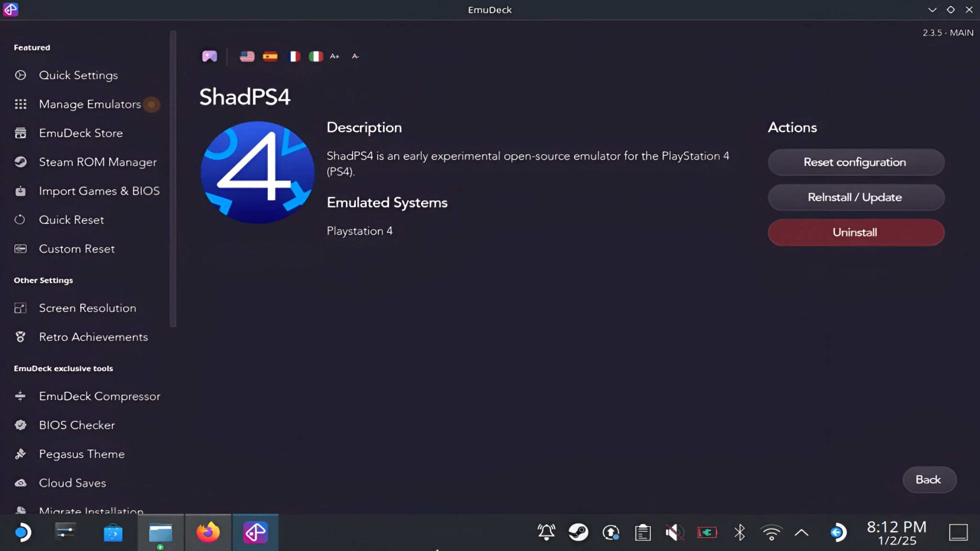
Task: Click the ReInstall / Update button
Action: (856, 197)
